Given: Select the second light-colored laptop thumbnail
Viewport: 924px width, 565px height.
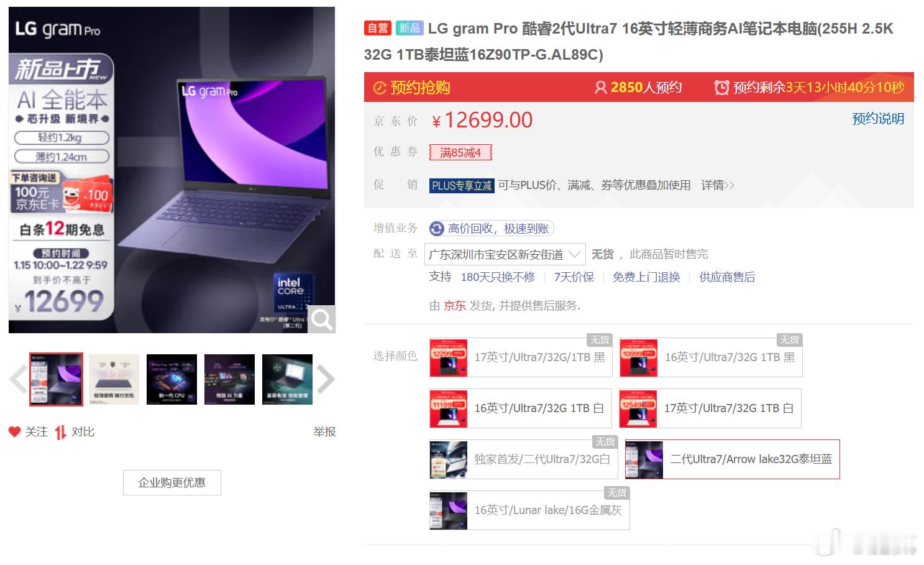Looking at the screenshot, I should (114, 379).
